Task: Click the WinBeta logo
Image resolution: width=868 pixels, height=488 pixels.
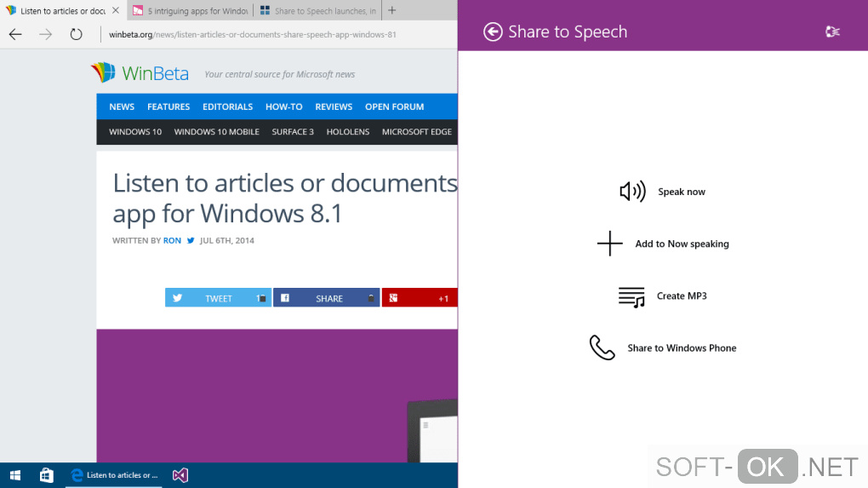Action: coord(140,73)
